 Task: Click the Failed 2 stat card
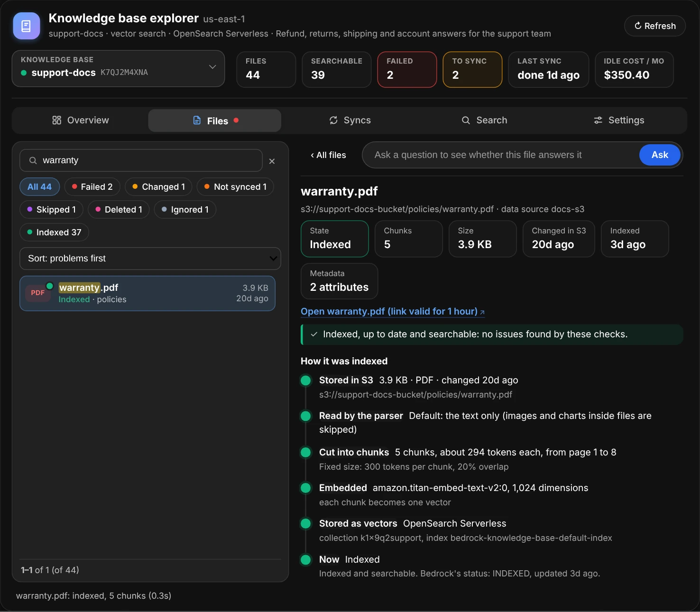407,70
